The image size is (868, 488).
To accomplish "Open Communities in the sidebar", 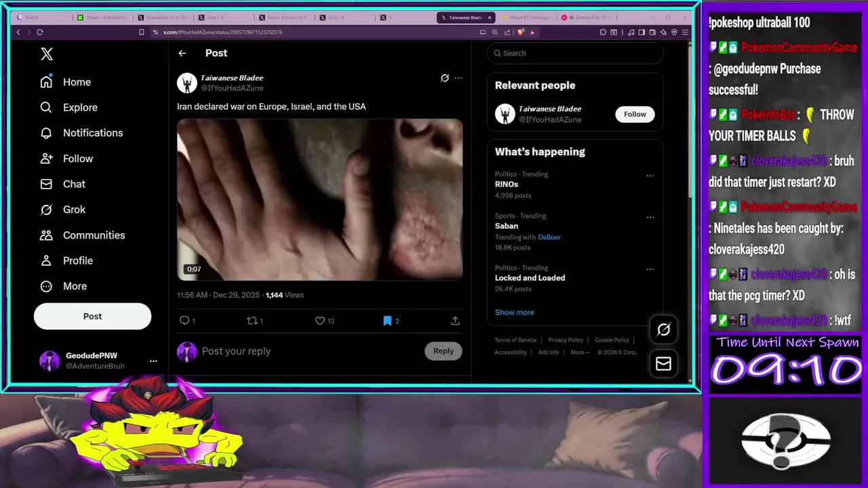I will tap(82, 235).
